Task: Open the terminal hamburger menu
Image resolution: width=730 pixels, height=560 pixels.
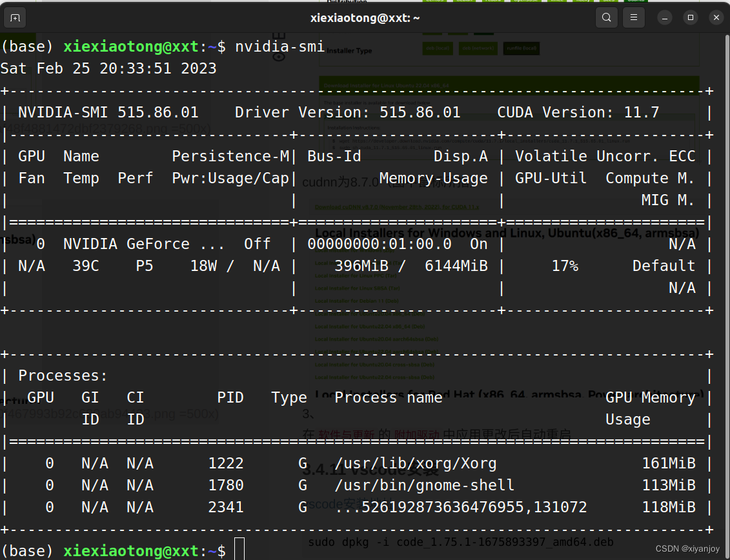Action: point(634,17)
